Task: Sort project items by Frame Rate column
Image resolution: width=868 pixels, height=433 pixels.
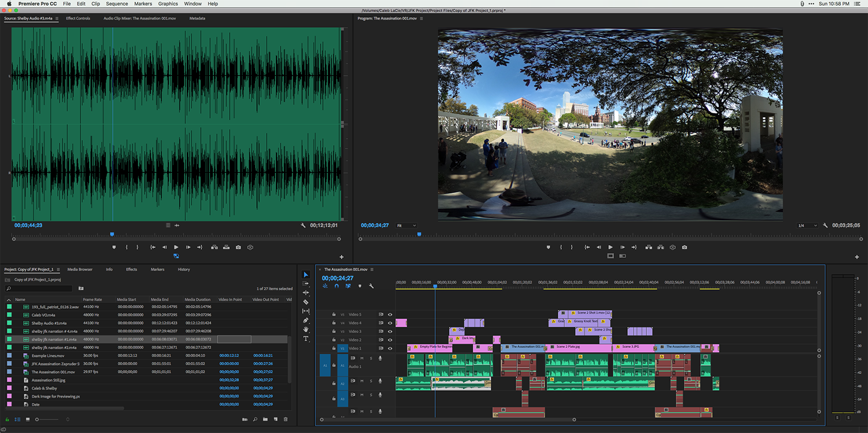Action: [x=93, y=299]
